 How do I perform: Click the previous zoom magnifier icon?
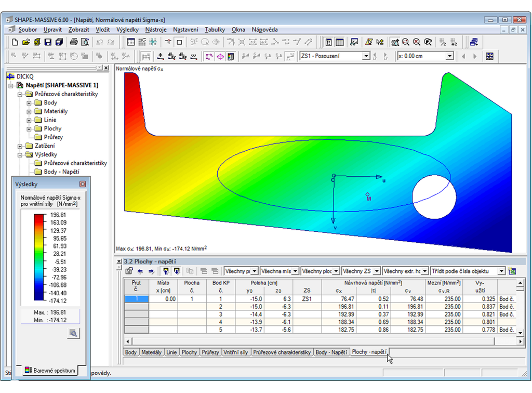click(428, 42)
